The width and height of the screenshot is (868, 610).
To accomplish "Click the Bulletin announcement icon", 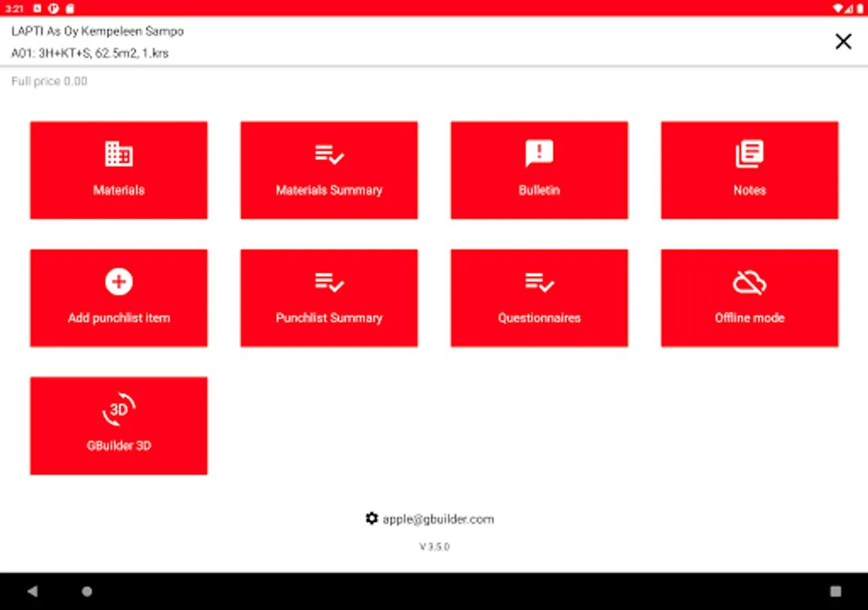I will coord(539,154).
